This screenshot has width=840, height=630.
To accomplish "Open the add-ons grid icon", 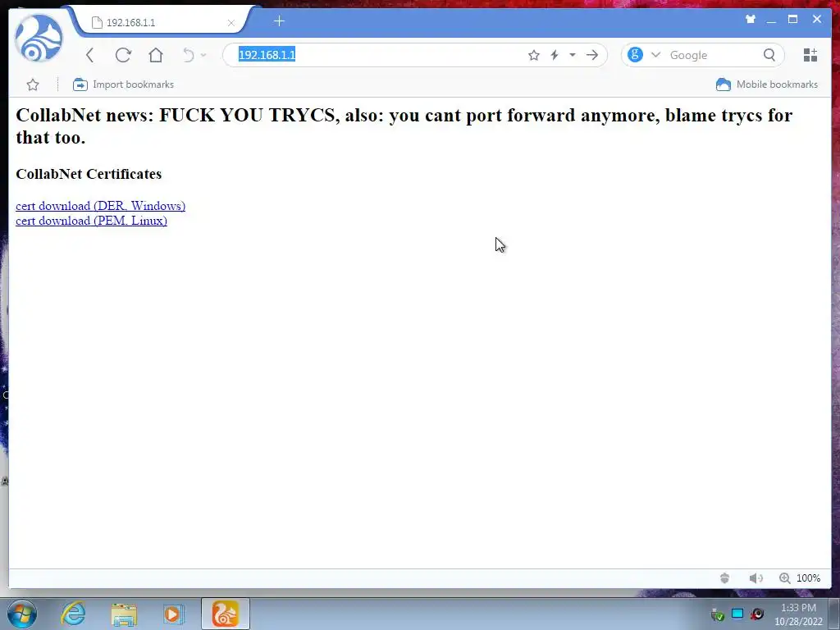I will pos(810,55).
